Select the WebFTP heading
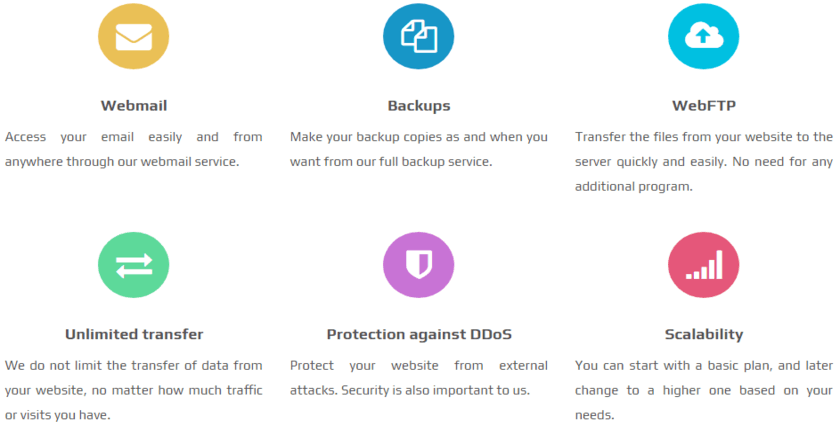 click(704, 105)
